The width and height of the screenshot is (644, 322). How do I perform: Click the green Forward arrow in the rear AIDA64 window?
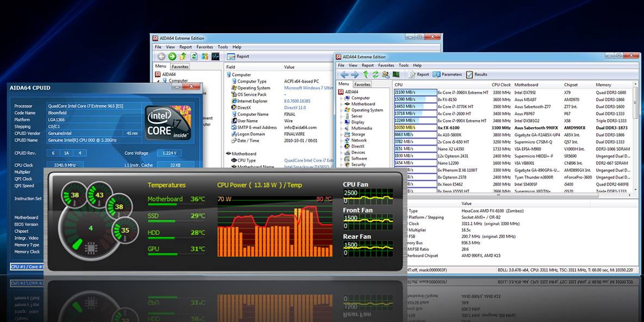(x=172, y=56)
